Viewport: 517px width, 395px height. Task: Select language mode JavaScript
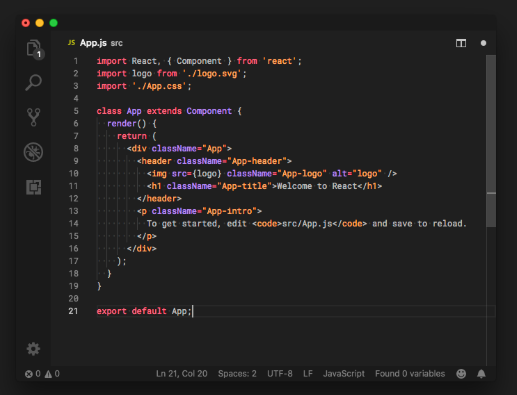pos(344,374)
